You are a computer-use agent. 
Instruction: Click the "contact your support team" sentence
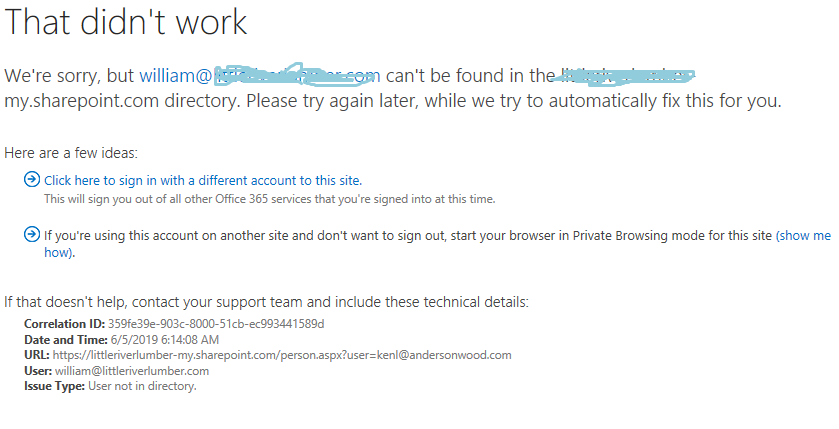tap(266, 302)
